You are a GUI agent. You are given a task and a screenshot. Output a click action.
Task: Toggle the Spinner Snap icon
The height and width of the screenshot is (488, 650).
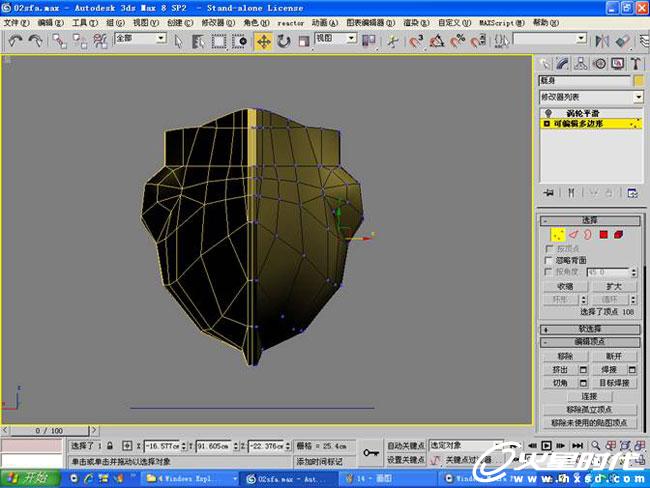pos(478,41)
